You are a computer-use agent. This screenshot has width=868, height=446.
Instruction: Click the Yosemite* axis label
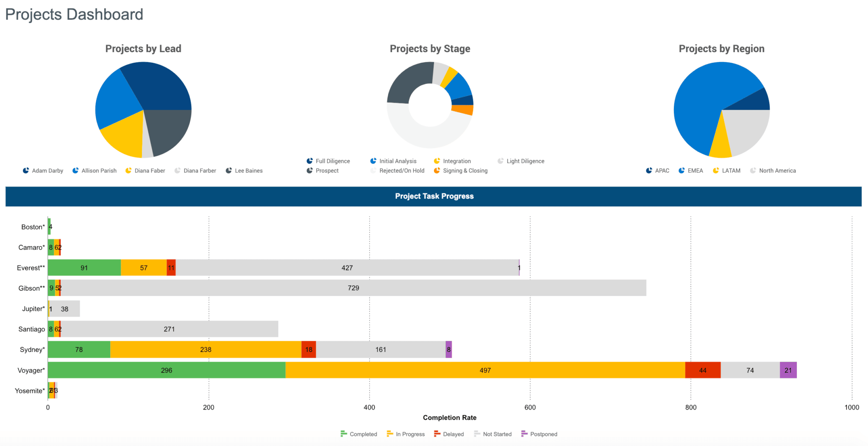[x=30, y=390]
